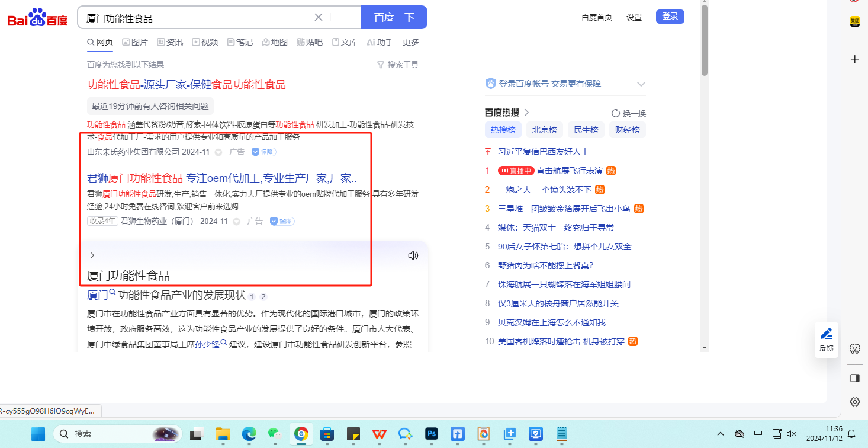
Task: Open the 君狮厦门功能性食品 result link
Action: coord(221,178)
